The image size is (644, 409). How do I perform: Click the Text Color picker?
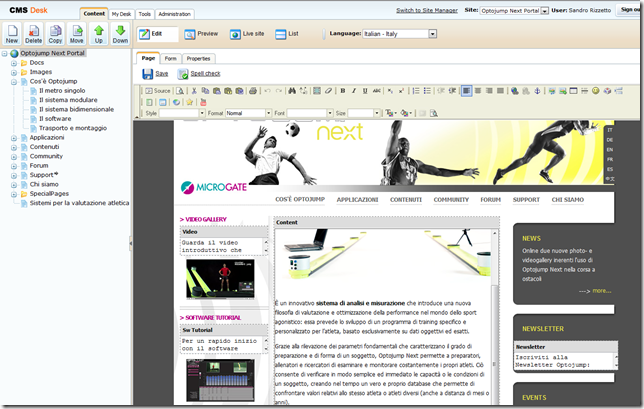pyautogui.click(x=390, y=113)
